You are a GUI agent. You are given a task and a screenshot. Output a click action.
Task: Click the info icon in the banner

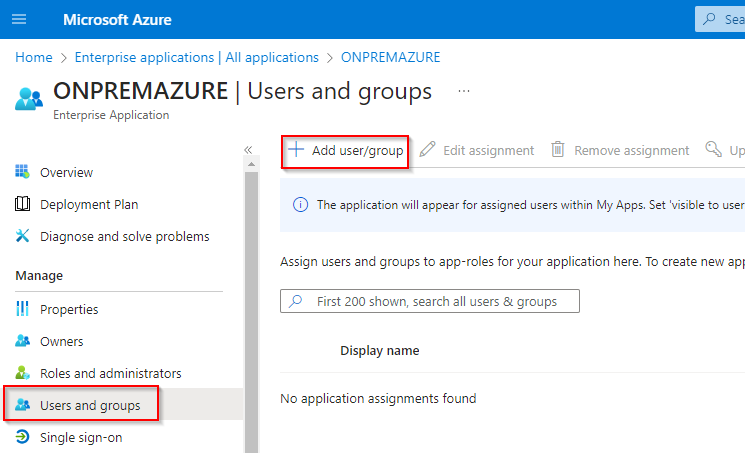coord(300,205)
